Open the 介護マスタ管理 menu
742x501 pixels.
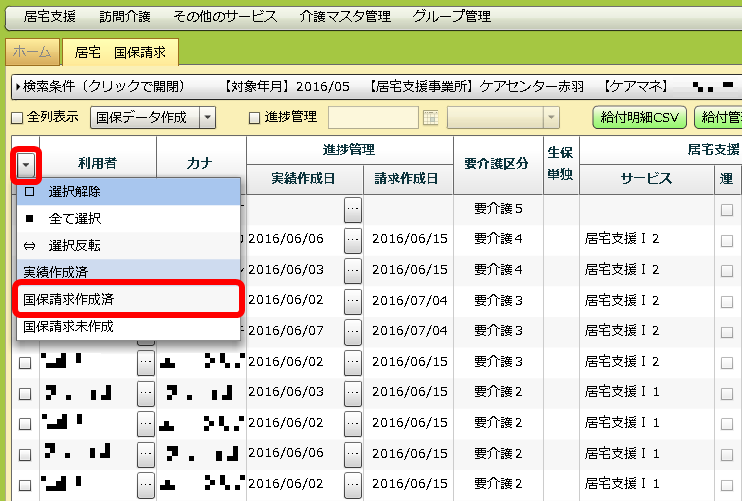pyautogui.click(x=343, y=17)
